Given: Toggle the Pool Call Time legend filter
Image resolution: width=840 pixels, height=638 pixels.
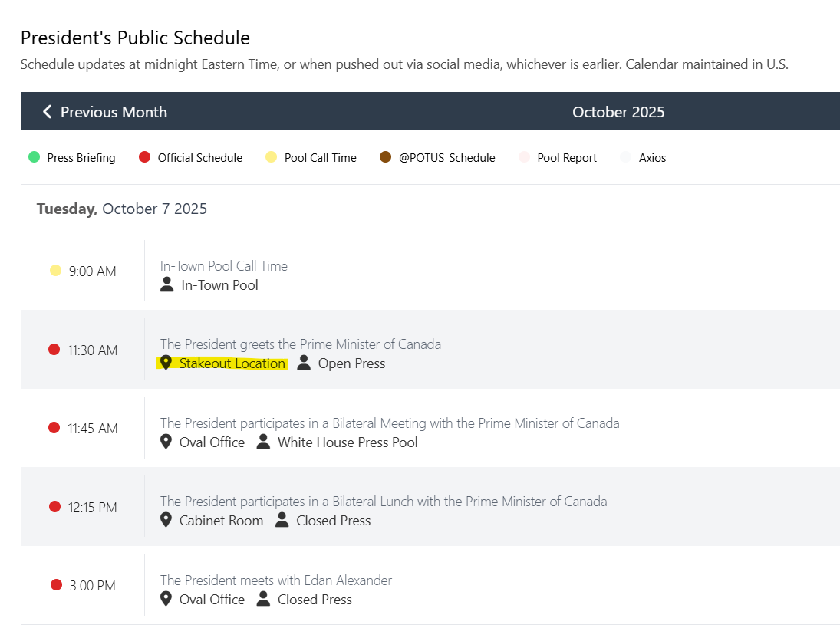Looking at the screenshot, I should tap(271, 158).
